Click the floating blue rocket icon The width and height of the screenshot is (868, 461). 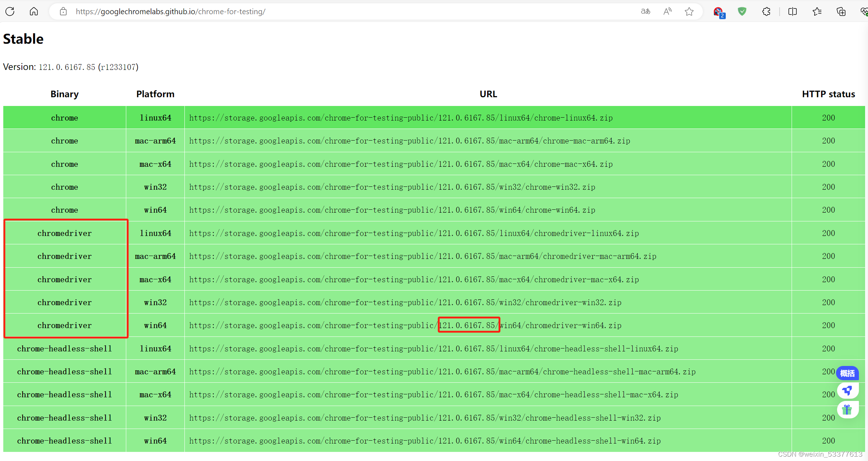pos(847,391)
